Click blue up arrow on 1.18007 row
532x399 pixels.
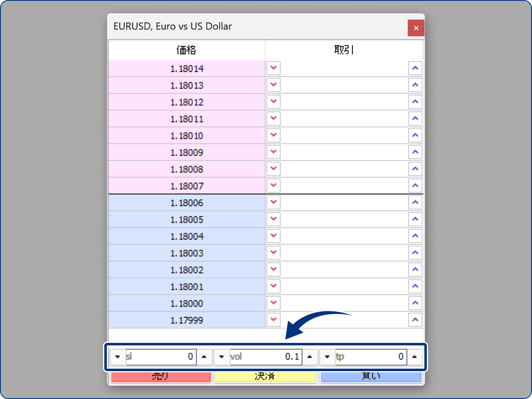pos(415,186)
